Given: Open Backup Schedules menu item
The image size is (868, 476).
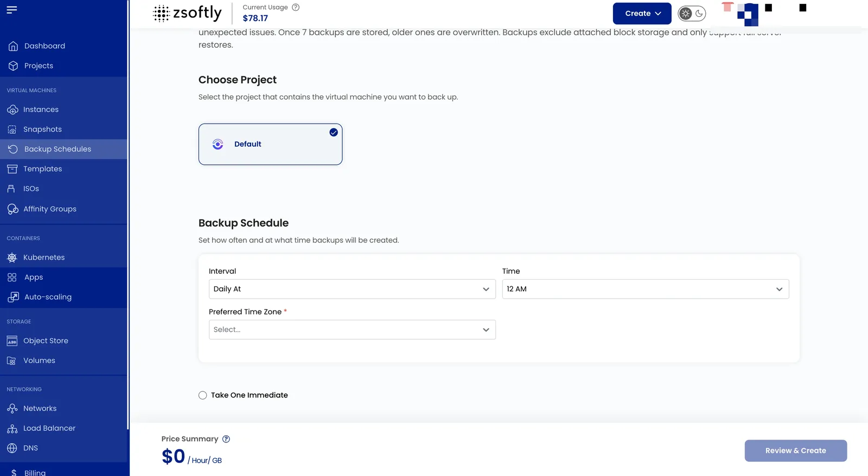Looking at the screenshot, I should coord(63,149).
